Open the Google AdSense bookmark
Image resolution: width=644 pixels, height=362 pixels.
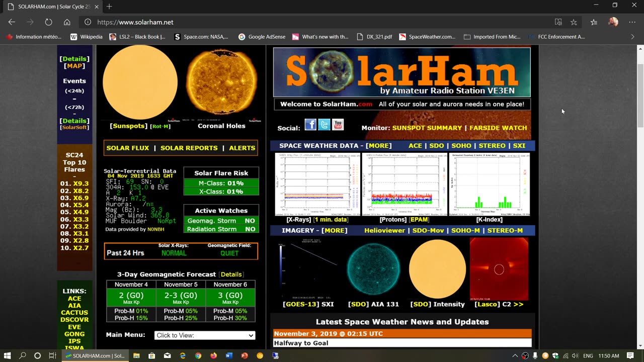pos(262,37)
